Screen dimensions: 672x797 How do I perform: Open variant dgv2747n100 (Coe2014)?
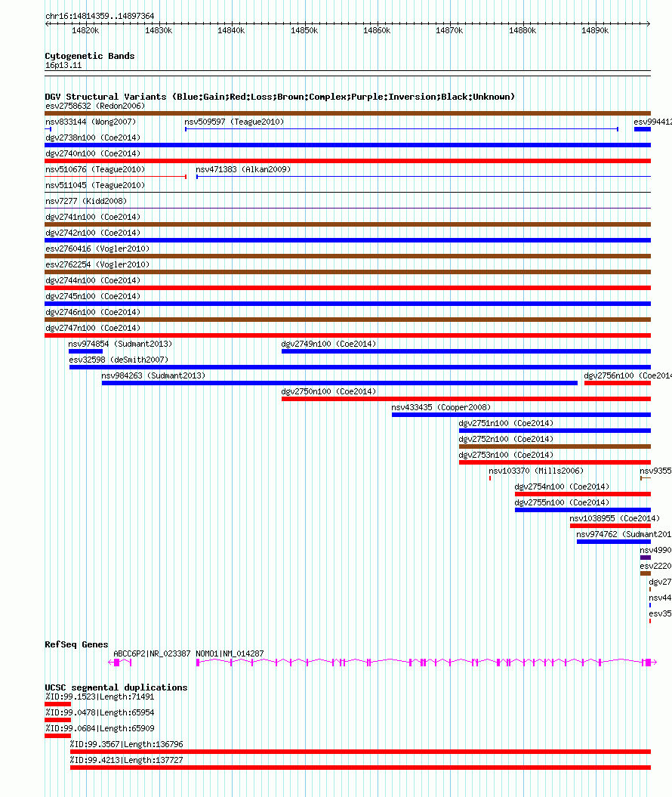93,329
